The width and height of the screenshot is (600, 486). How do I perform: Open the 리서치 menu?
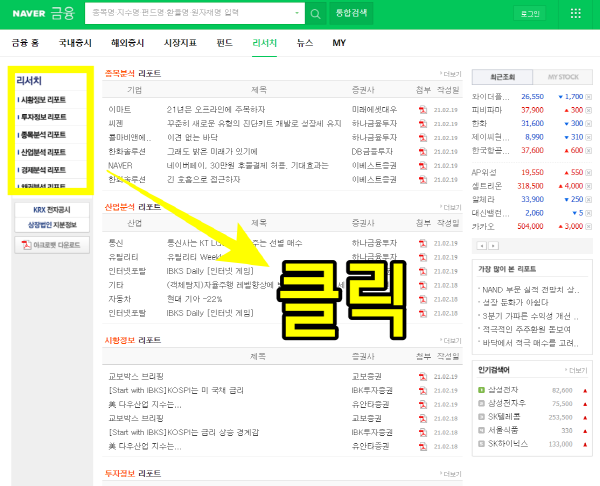264,43
